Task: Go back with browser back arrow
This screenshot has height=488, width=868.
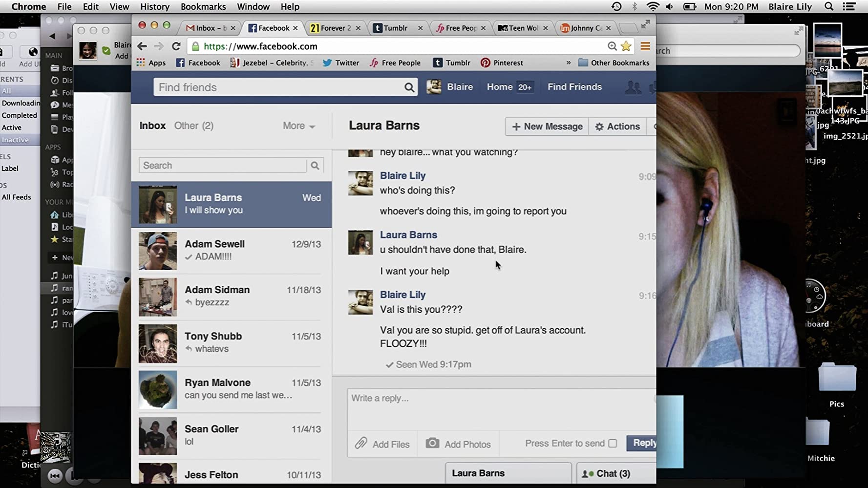Action: coord(142,46)
